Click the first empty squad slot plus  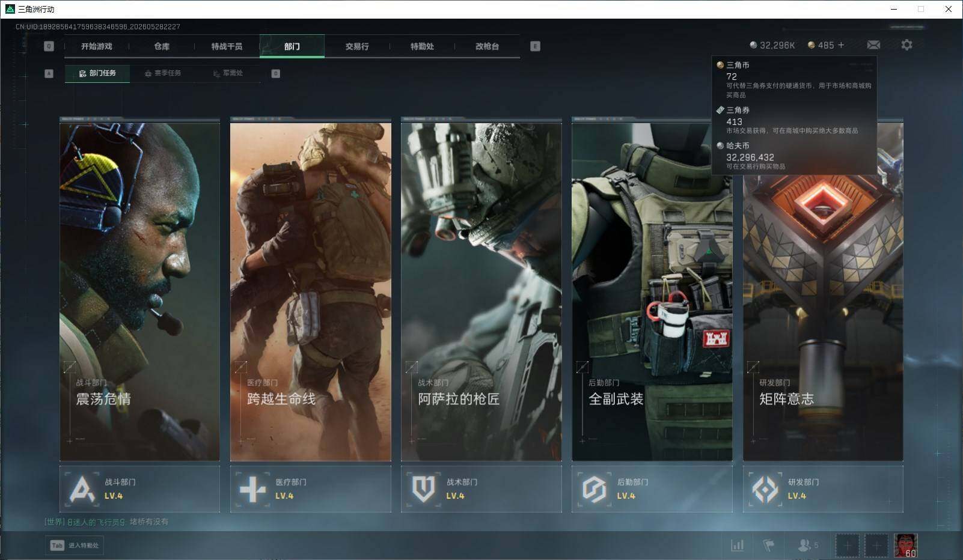pyautogui.click(x=847, y=546)
